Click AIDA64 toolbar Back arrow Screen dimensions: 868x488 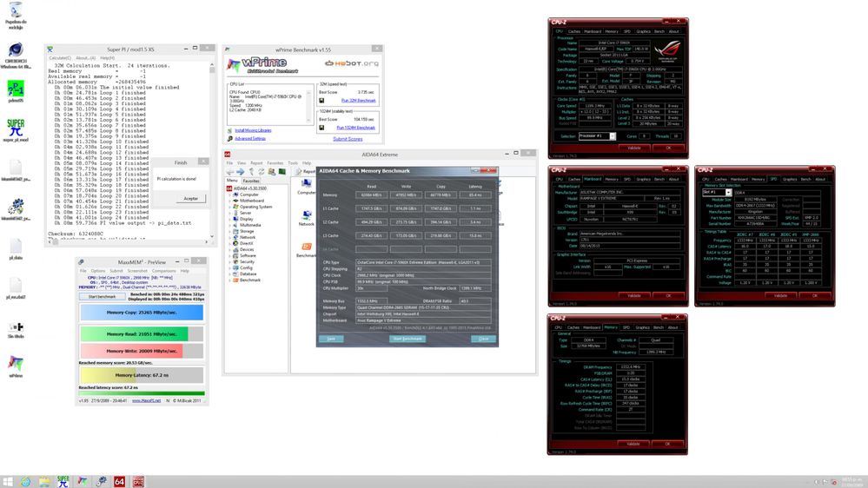click(x=229, y=172)
